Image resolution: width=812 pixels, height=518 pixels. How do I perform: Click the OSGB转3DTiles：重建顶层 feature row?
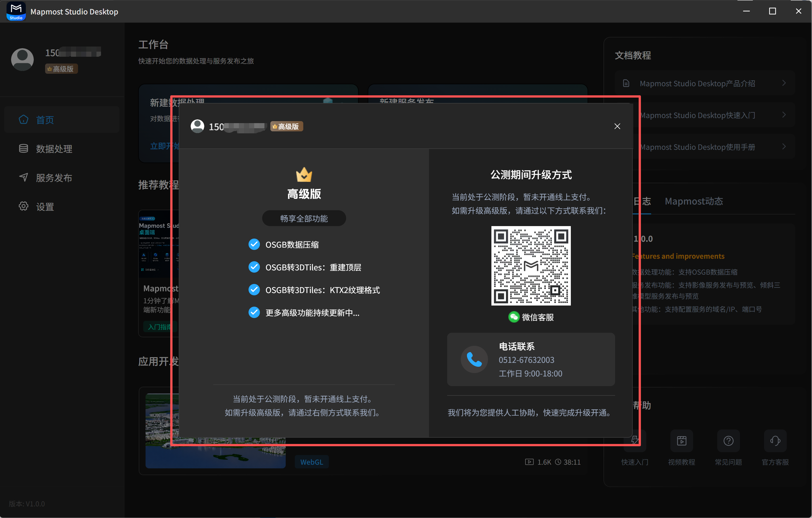point(305,268)
